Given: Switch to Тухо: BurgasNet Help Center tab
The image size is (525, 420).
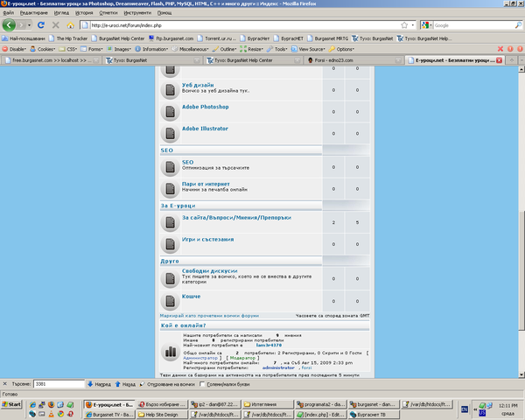Looking at the screenshot, I should pyautogui.click(x=253, y=60).
